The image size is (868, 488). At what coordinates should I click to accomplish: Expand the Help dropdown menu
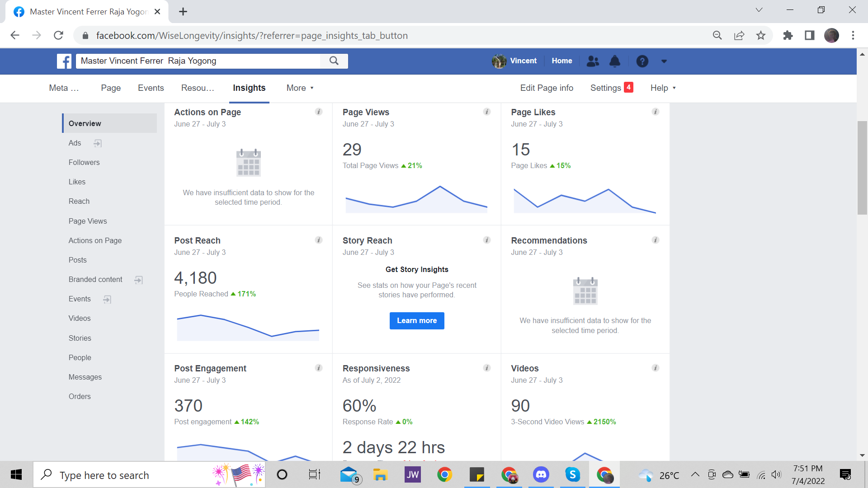coord(663,88)
